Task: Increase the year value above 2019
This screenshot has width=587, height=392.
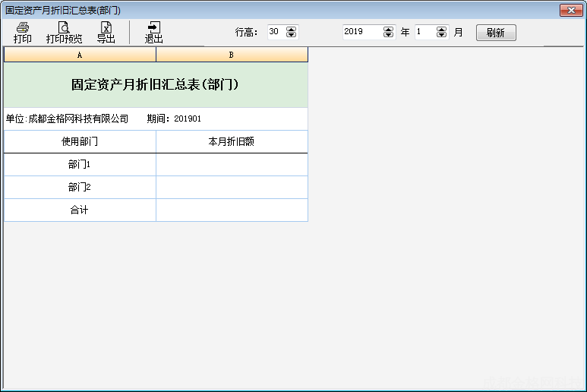Action: 389,29
